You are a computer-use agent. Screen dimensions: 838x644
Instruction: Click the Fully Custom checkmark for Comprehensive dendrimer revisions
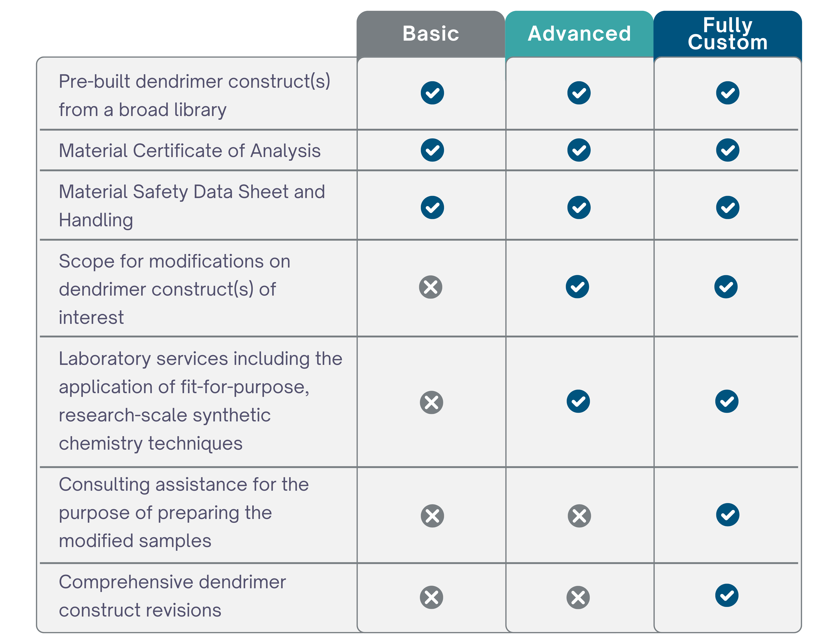[x=727, y=595]
